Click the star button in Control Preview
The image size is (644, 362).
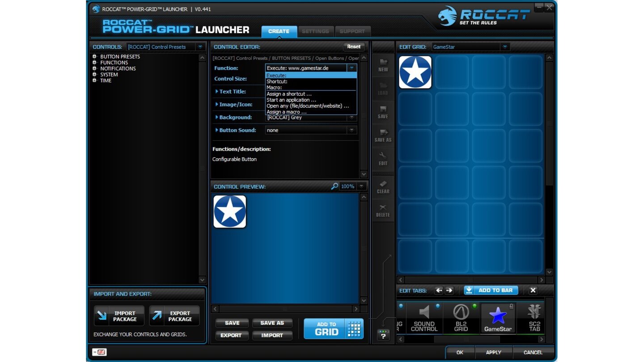230,212
